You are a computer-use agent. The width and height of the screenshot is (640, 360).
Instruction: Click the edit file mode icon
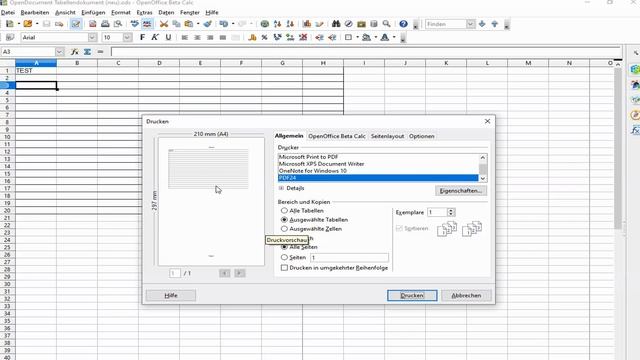click(76, 24)
